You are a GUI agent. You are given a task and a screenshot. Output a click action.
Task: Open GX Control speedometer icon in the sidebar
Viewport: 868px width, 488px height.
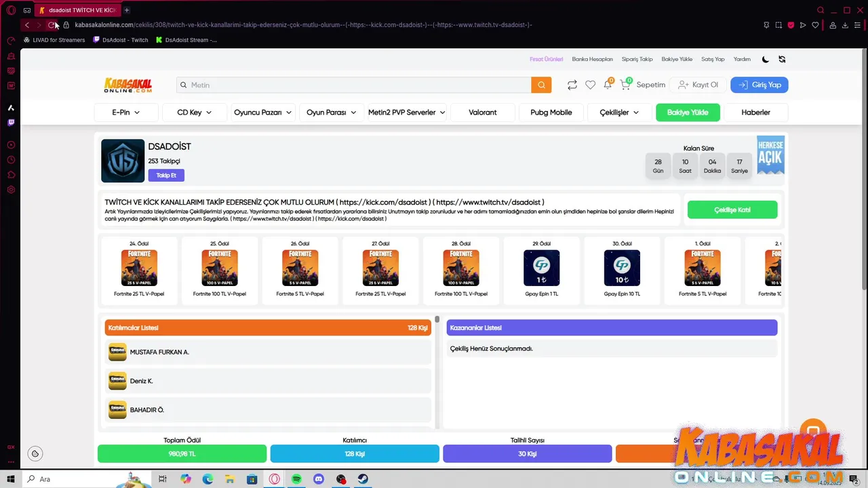11,41
